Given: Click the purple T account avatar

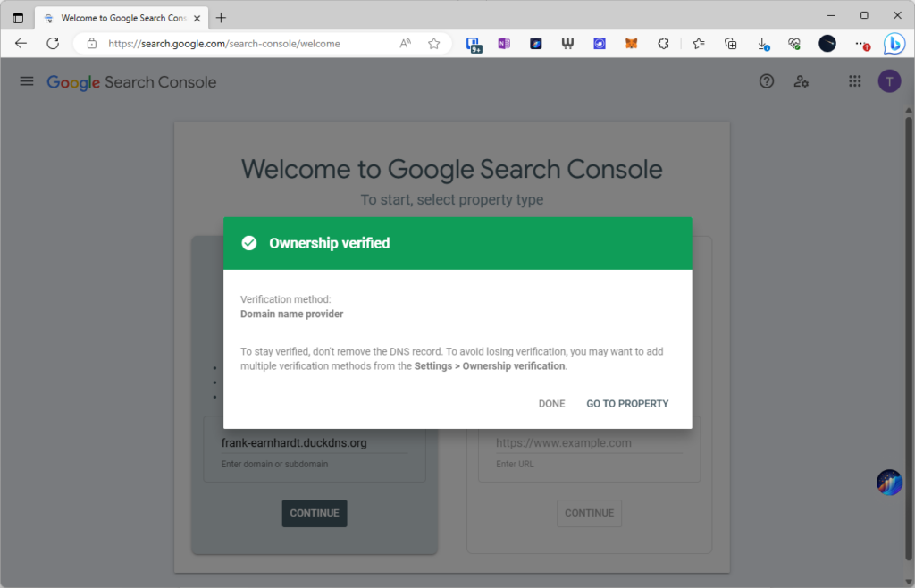Looking at the screenshot, I should (889, 81).
